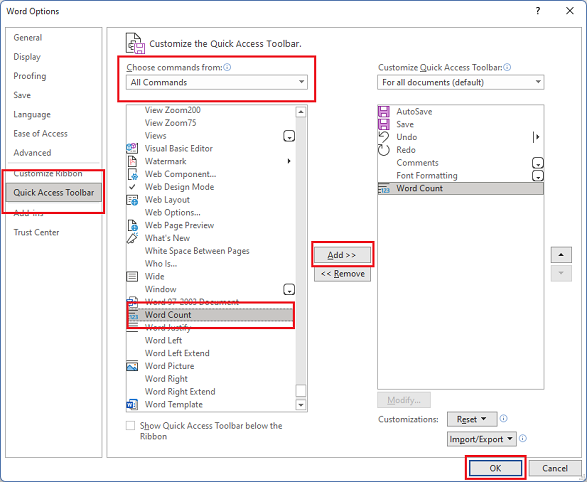The width and height of the screenshot is (587, 482).
Task: Select the Word Right Extend command
Action: point(211,391)
